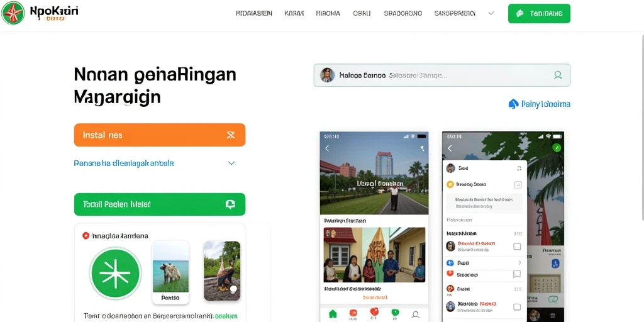Click the red pin icon in the card

coord(86,236)
